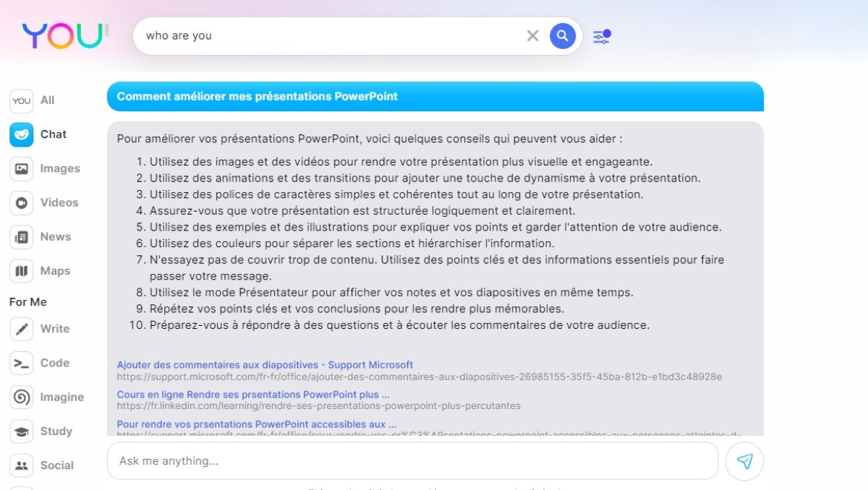Select the All tab label
The width and height of the screenshot is (868, 490).
click(x=48, y=100)
